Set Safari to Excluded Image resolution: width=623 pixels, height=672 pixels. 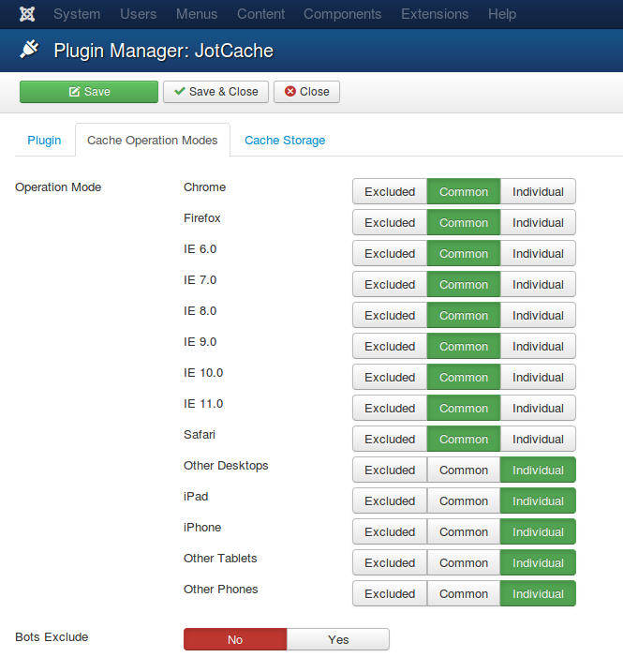[390, 439]
